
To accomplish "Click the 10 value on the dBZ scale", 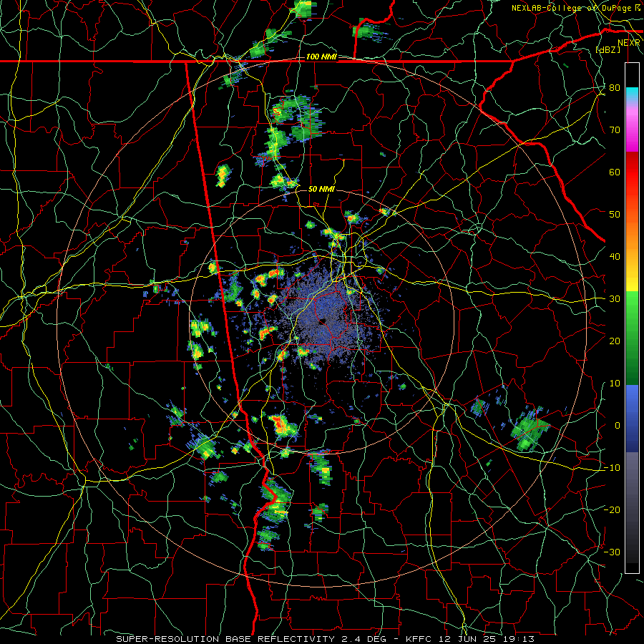I will point(615,384).
